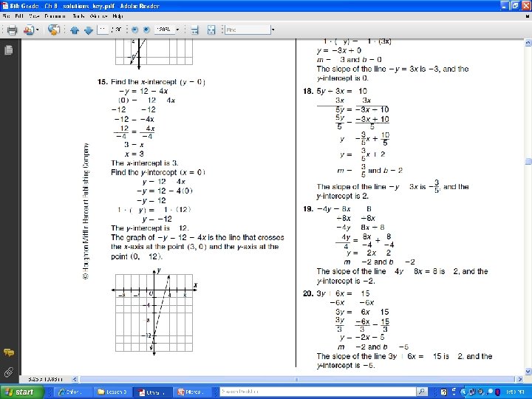Open the File menu
532x399 pixels.
coord(7,16)
